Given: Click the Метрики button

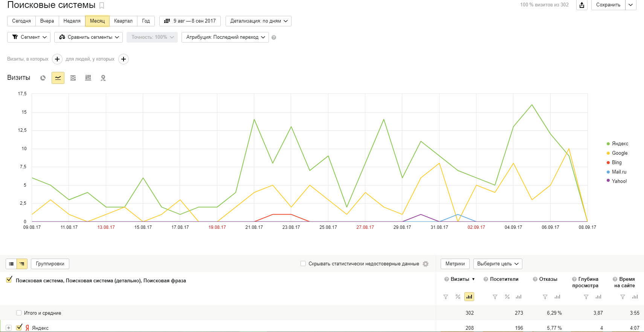Looking at the screenshot, I should (x=455, y=264).
